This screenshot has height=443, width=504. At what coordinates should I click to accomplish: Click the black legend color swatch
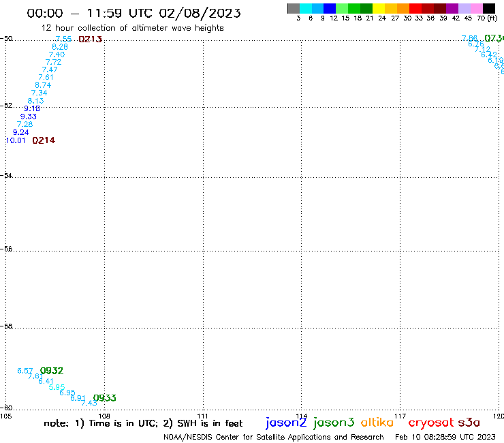pos(488,8)
